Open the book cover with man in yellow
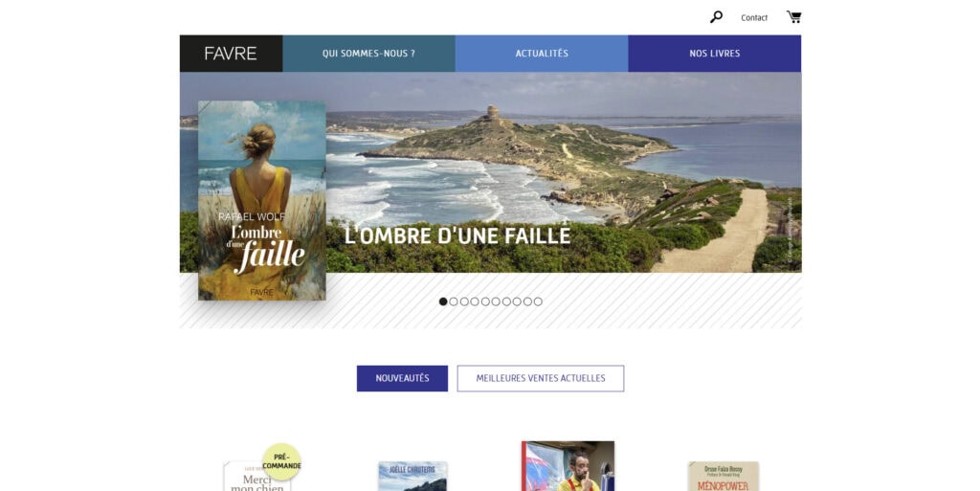Viewport: 980px width, 491px height. (x=568, y=466)
